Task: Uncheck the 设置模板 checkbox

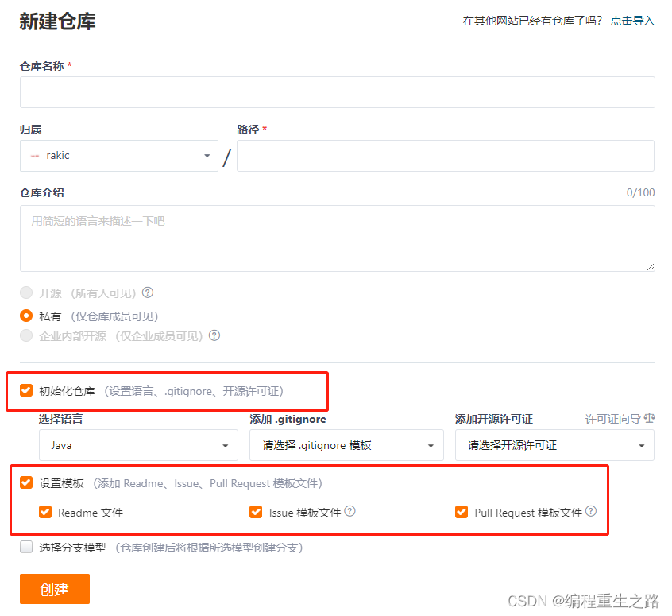Action: (25, 482)
